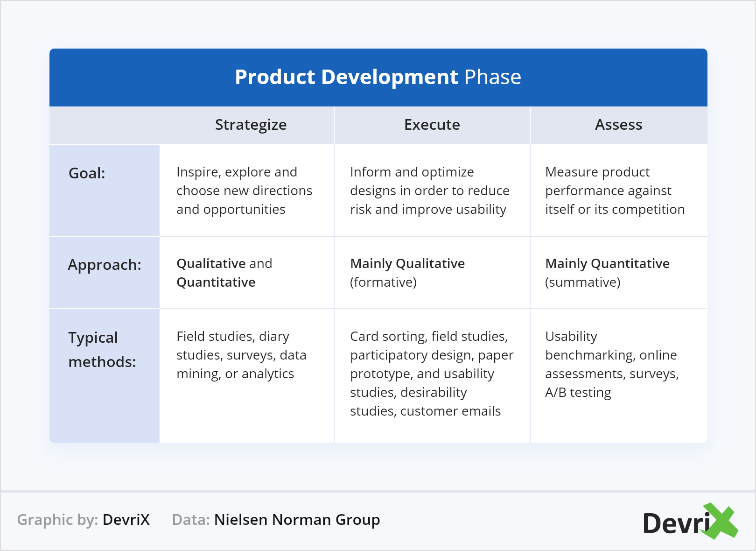This screenshot has height=551, width=756.
Task: Click the Assess column header
Action: pos(618,125)
